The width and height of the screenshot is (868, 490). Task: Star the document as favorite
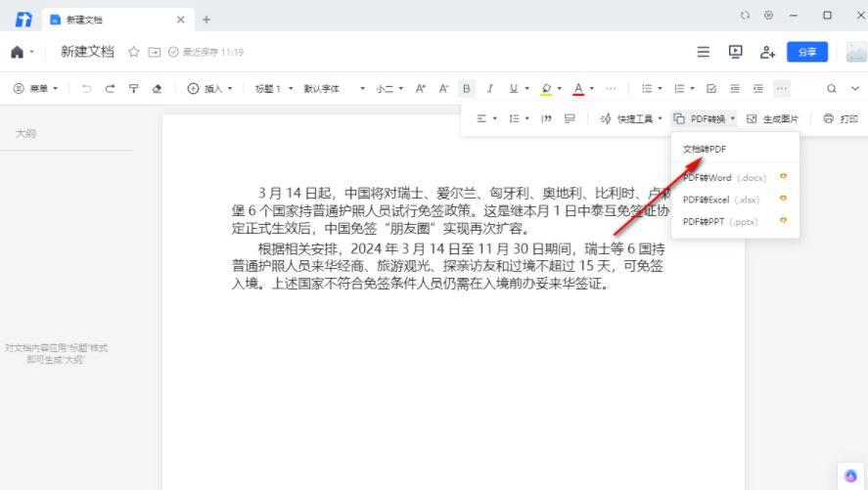133,52
